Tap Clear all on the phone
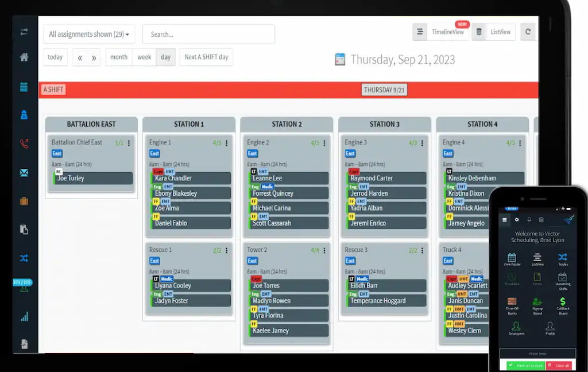This screenshot has width=588, height=372. (559, 365)
